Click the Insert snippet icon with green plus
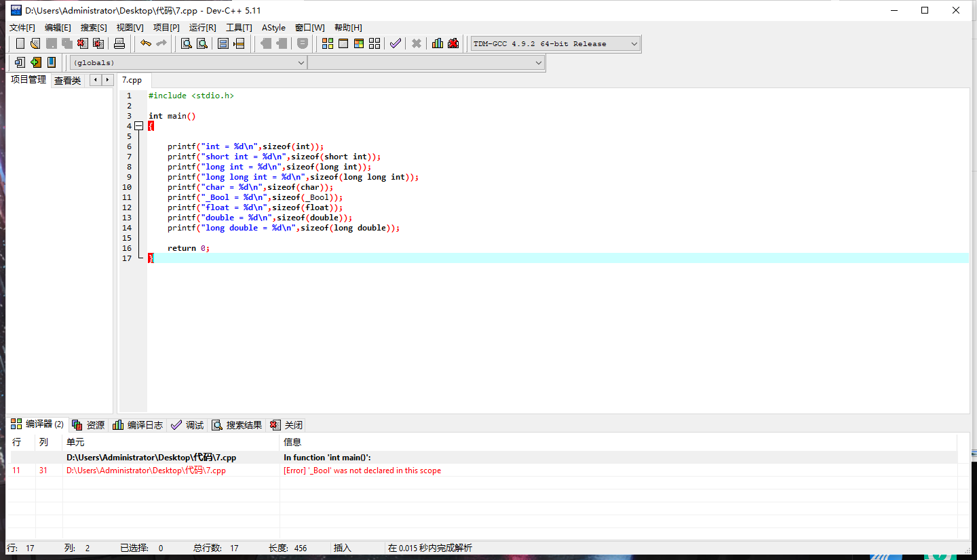The image size is (977, 560). pos(35,62)
